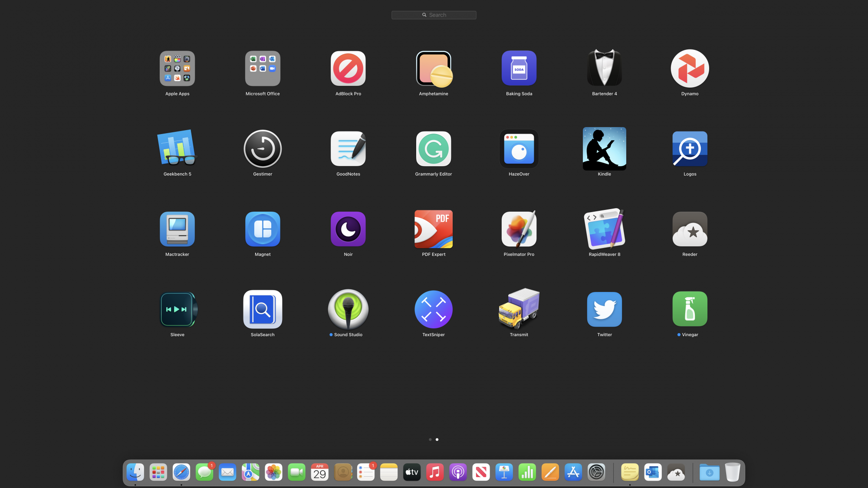This screenshot has height=488, width=868.
Task: Open System Preferences in the Dock
Action: tap(596, 472)
